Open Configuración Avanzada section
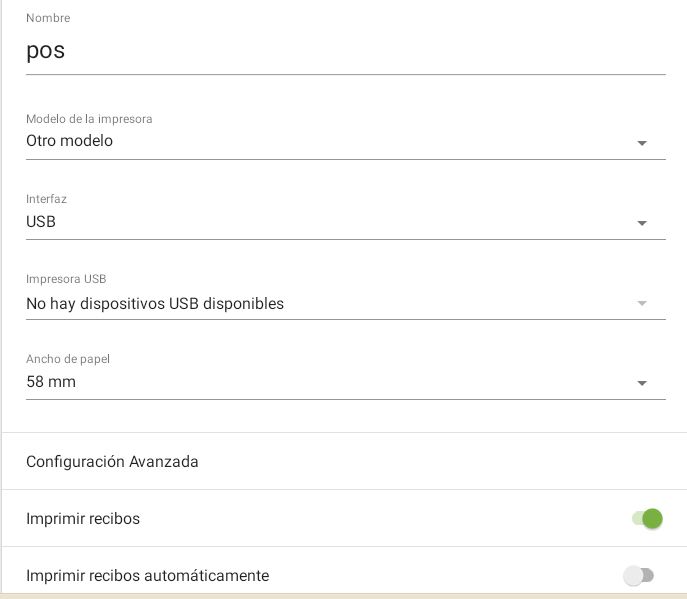The width and height of the screenshot is (687, 599). point(112,462)
